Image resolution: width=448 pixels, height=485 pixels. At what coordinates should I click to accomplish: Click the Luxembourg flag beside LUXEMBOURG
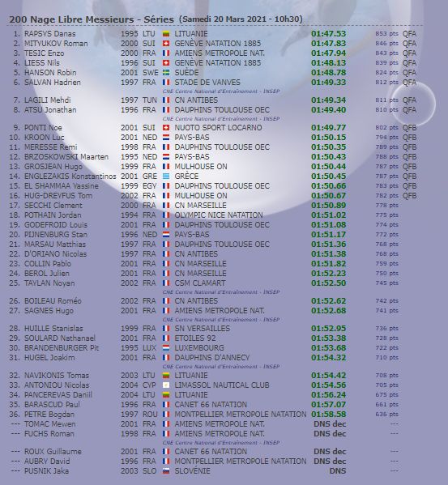[166, 348]
